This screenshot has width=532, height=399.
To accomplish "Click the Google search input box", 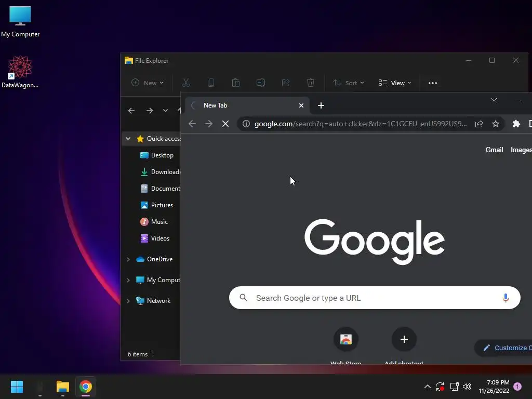I will point(375,298).
